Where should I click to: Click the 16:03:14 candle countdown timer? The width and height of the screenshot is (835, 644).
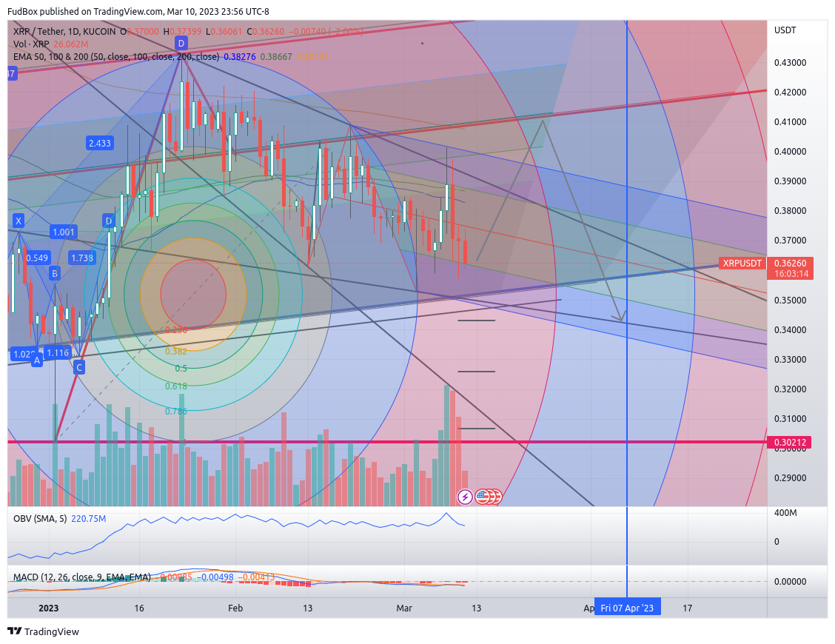coord(791,274)
